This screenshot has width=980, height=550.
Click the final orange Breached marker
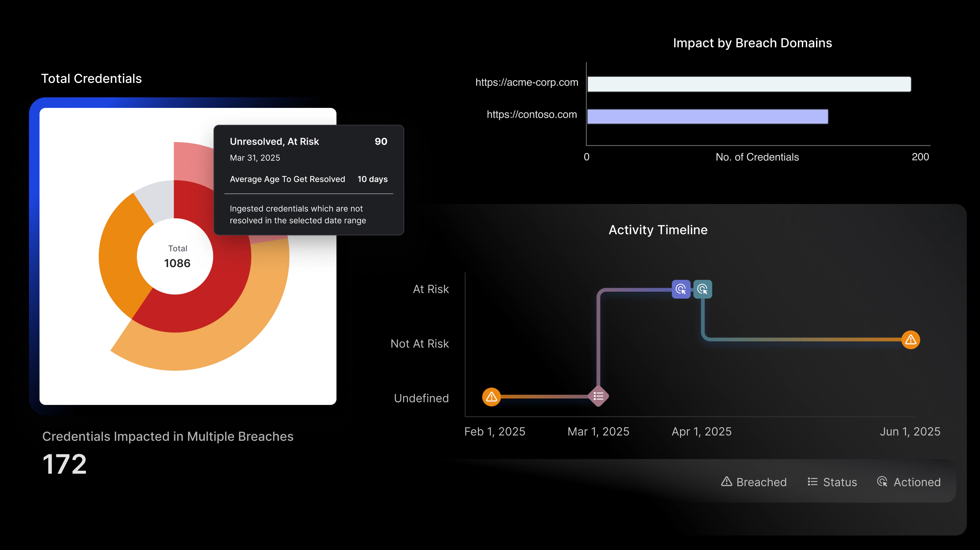tap(911, 340)
